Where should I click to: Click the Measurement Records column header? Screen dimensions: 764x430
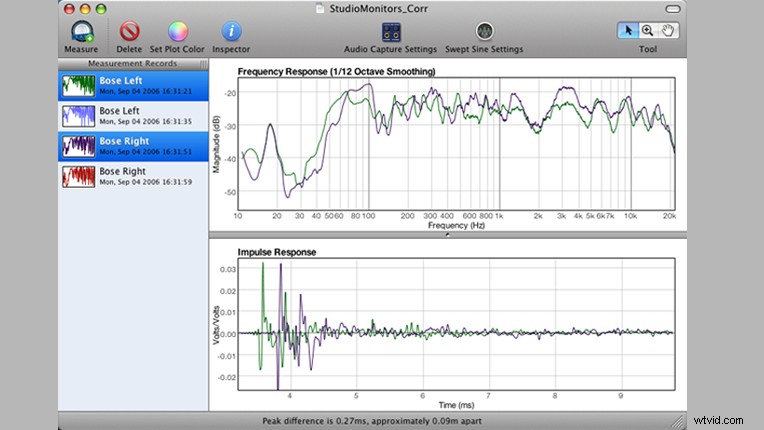(132, 64)
